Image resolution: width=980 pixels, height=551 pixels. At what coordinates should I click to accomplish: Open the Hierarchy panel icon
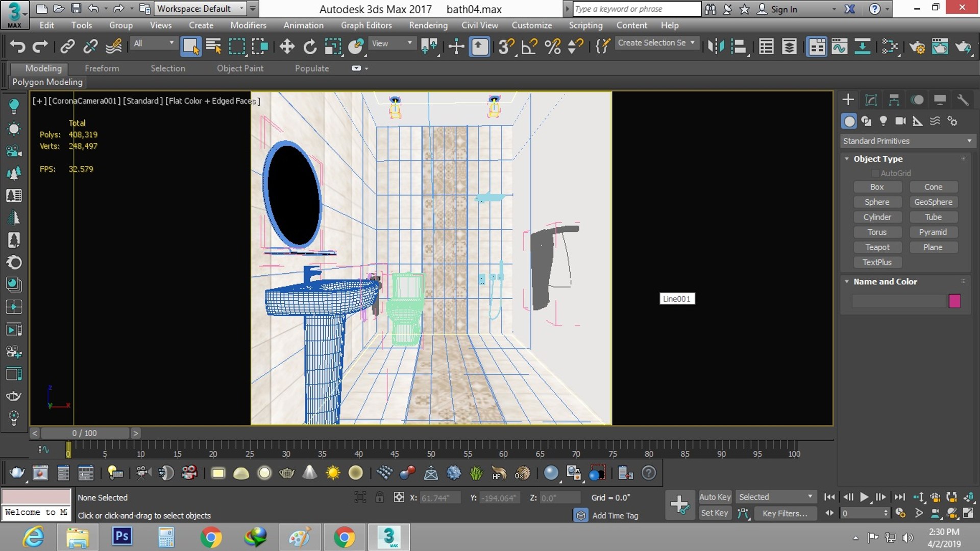click(894, 100)
